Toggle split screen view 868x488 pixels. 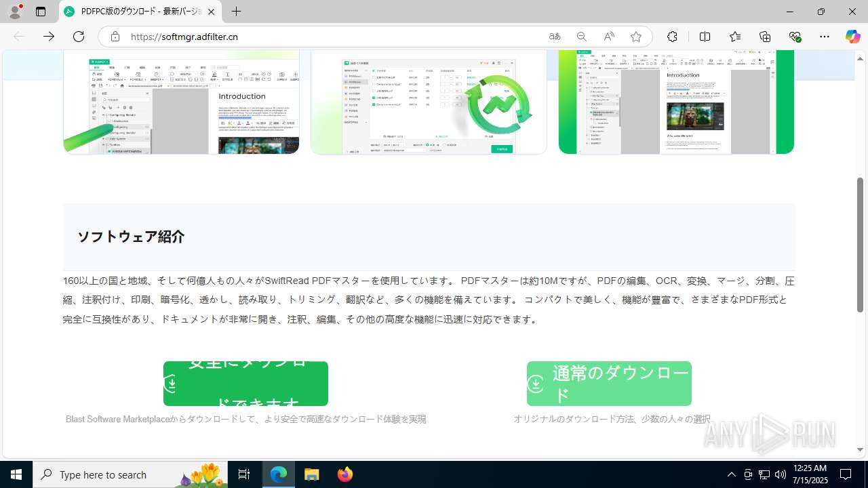click(705, 37)
